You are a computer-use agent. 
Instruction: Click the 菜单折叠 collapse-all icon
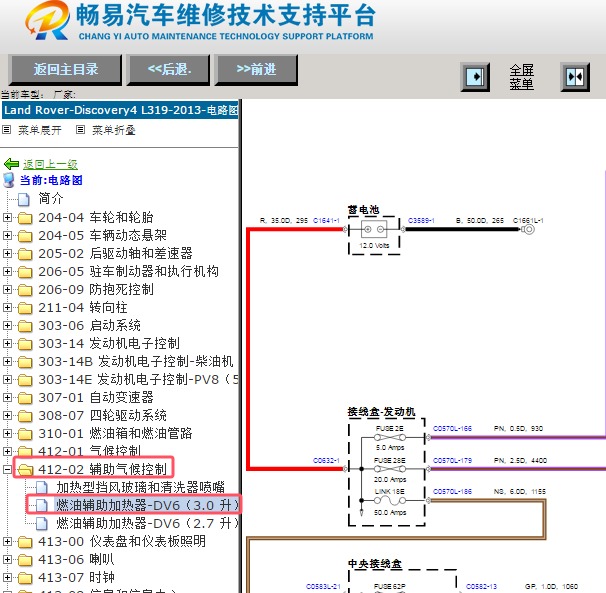pyautogui.click(x=80, y=130)
